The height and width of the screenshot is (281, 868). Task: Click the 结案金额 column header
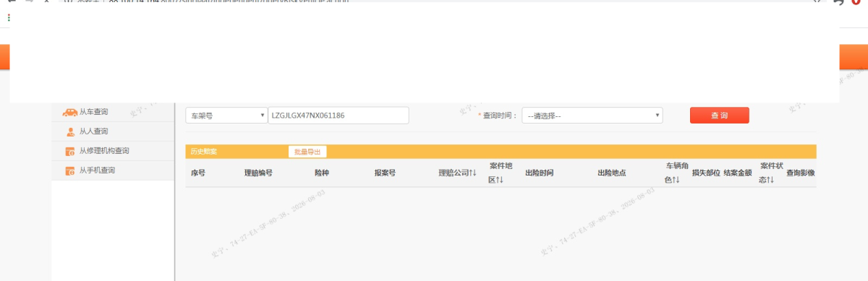(738, 173)
